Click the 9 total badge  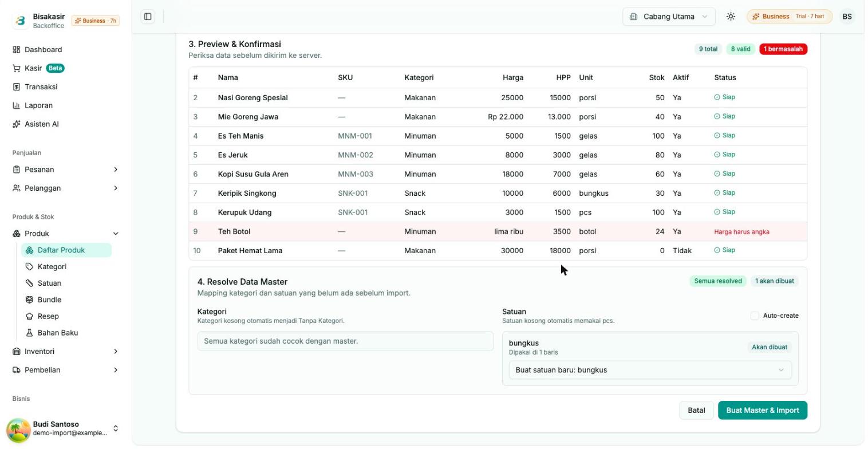[708, 49]
